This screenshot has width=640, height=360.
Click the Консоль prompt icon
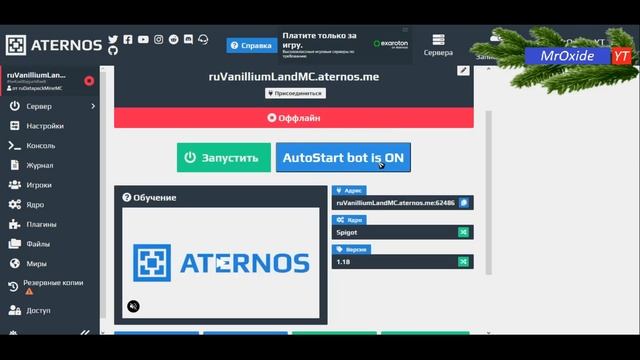pyautogui.click(x=15, y=145)
